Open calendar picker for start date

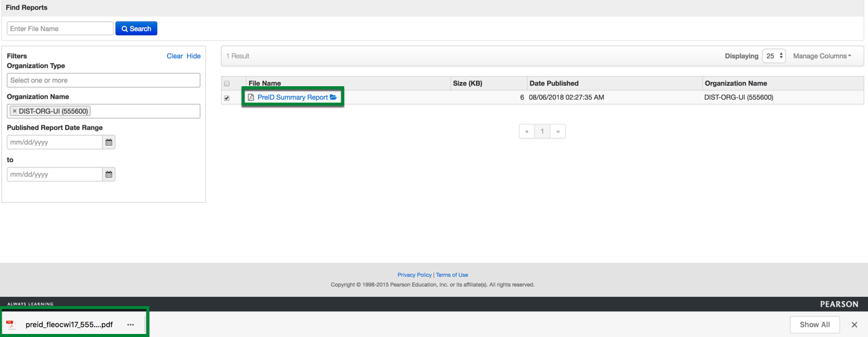109,142
